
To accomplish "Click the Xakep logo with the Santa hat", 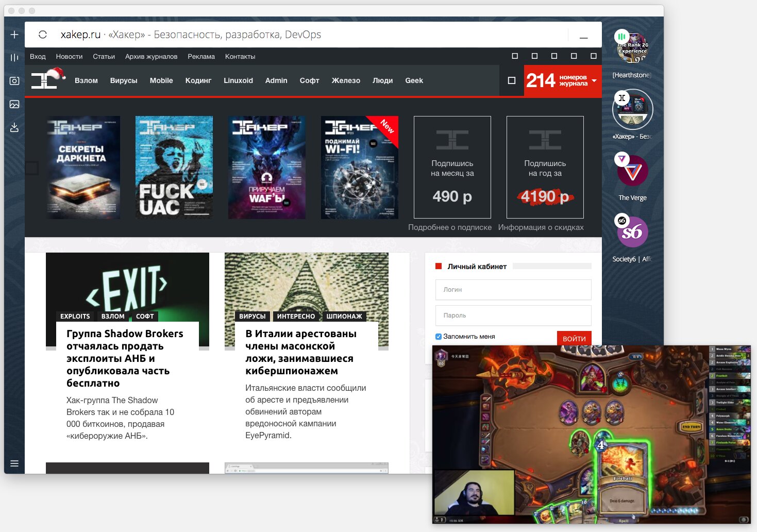I will click(x=48, y=79).
